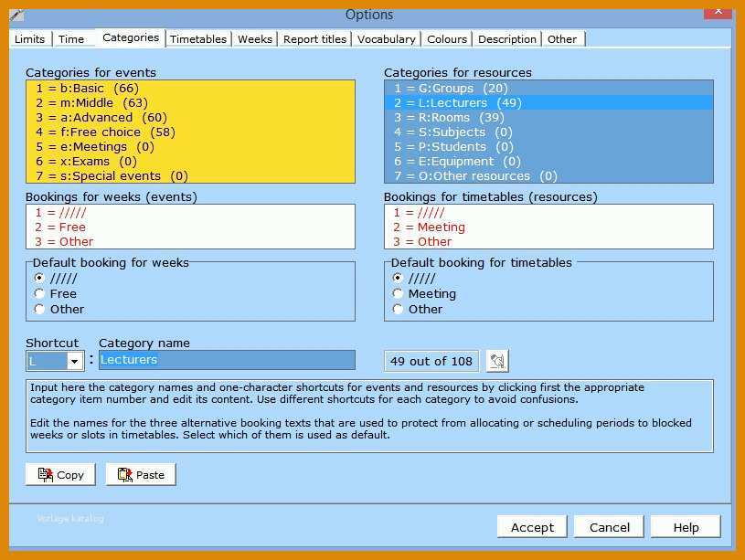Click the pencil icon in the title bar
745x560 pixels.
coord(16,15)
